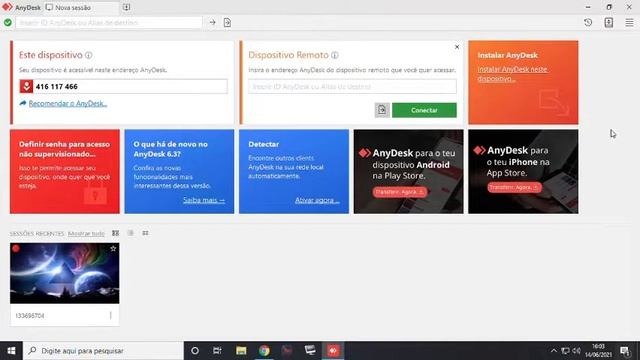Open the address book icon in toolbar
This screenshot has height=360, width=640.
(609, 22)
